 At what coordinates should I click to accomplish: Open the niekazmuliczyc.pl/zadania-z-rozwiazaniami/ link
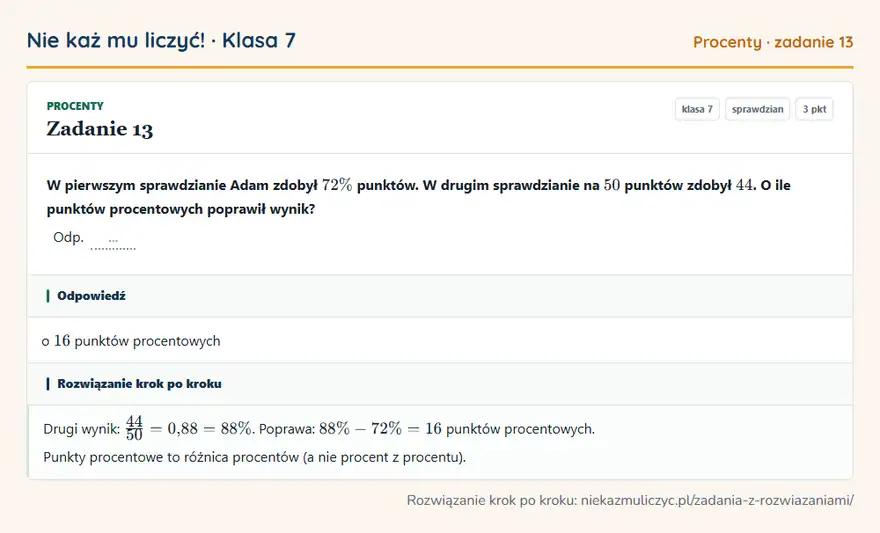click(717, 500)
